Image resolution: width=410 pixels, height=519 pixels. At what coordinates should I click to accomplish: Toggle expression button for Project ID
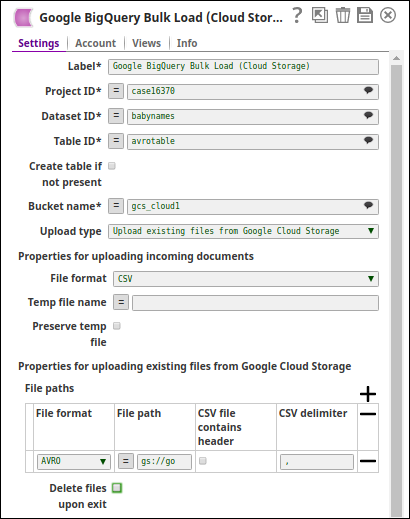coord(116,91)
